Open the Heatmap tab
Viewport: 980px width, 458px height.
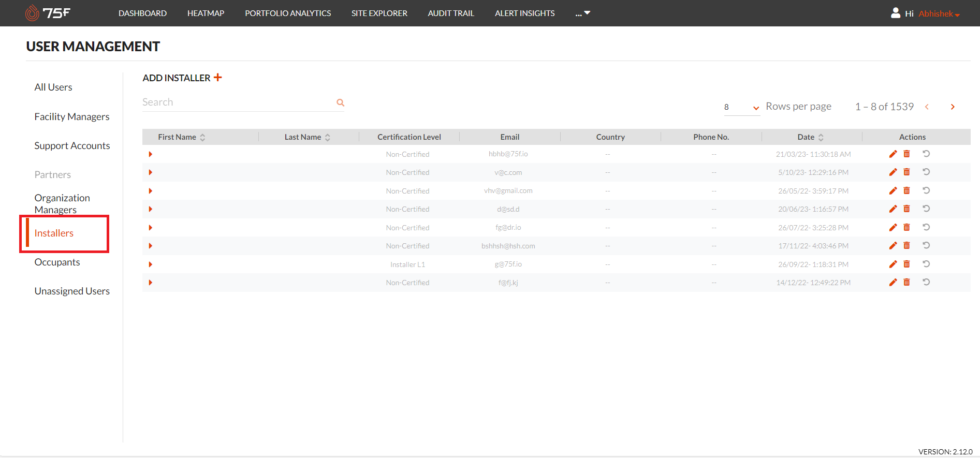click(x=206, y=13)
